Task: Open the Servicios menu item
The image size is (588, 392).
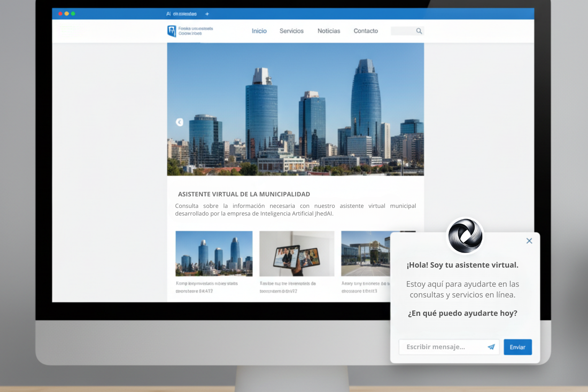Action: 291,31
